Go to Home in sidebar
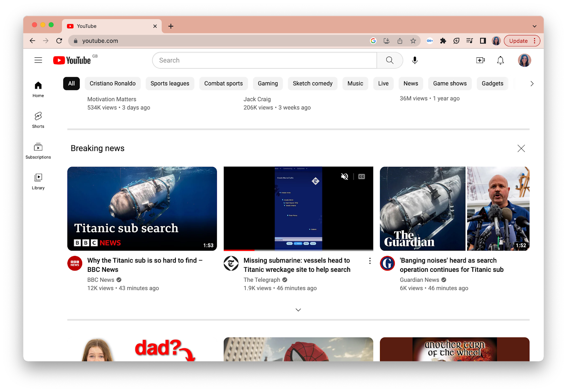Viewport: 567px width, 392px height. click(38, 89)
